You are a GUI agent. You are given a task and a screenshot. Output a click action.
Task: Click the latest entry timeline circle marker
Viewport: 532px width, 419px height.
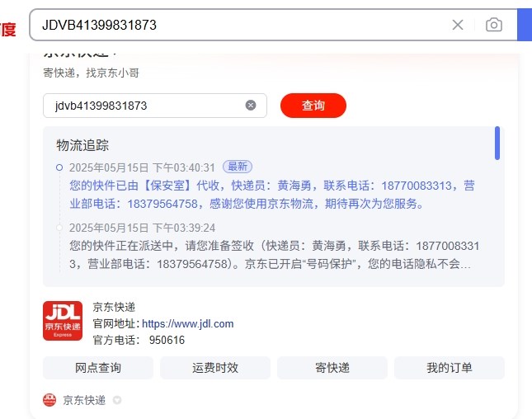[x=59, y=167]
